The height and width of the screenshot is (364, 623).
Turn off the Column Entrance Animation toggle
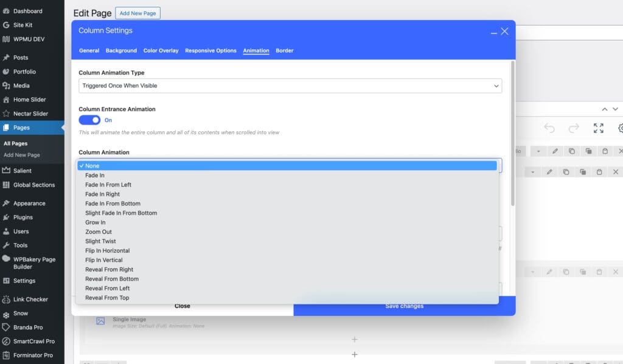(x=89, y=120)
